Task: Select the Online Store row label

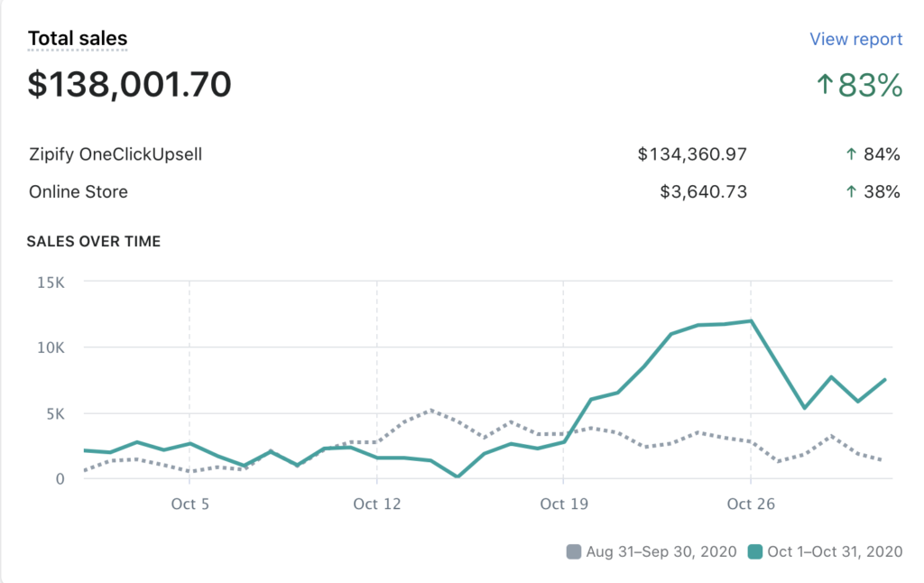Action: click(x=79, y=191)
